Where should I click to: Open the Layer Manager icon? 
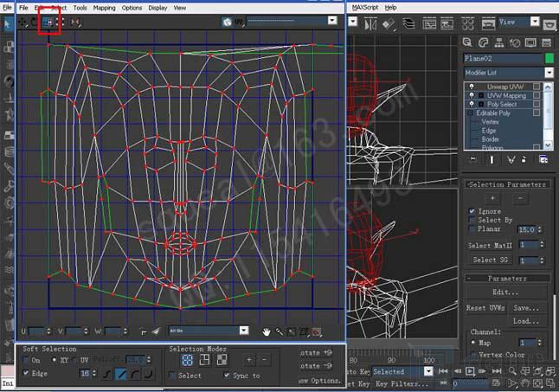pyautogui.click(x=409, y=24)
